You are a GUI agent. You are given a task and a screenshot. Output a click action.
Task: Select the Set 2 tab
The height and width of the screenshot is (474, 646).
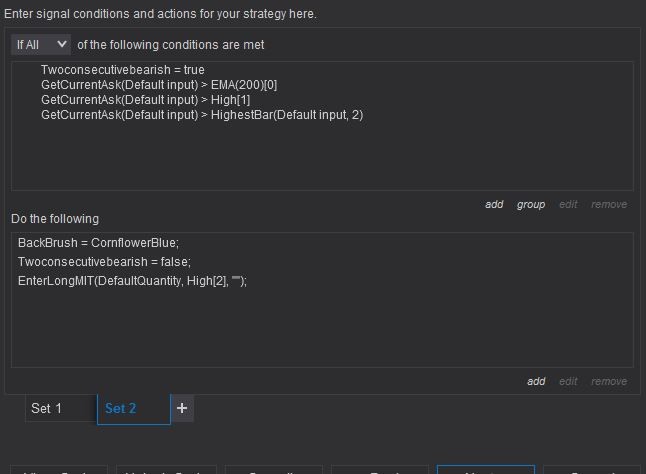(x=121, y=408)
